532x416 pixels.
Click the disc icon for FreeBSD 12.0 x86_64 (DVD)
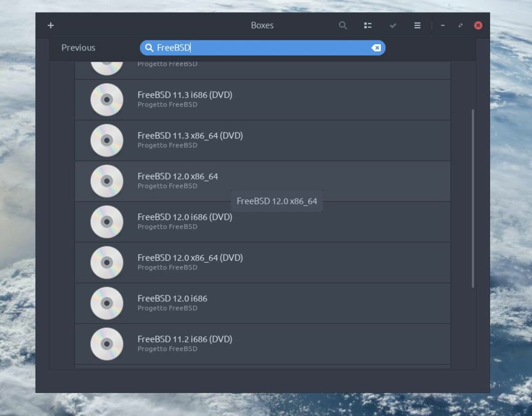(107, 262)
